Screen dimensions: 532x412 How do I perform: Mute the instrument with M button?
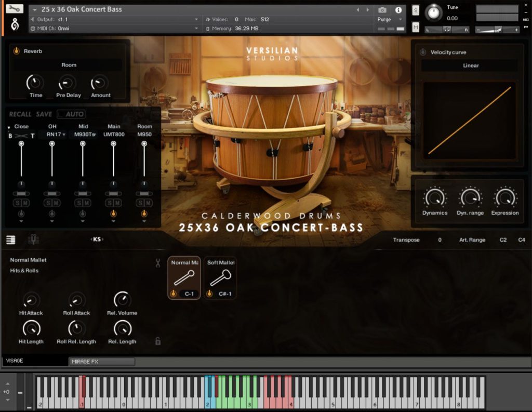point(416,27)
